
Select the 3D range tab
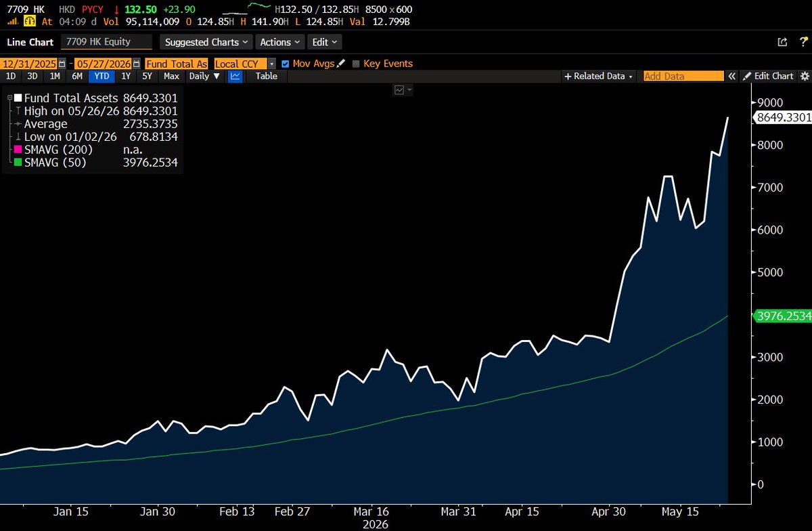(x=32, y=76)
